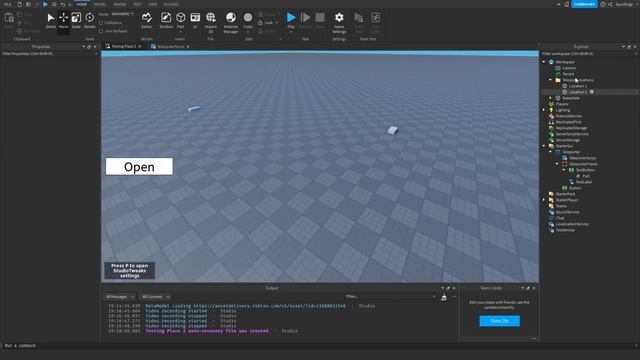
Task: Select Lighting service in Explorer
Action: click(562, 110)
